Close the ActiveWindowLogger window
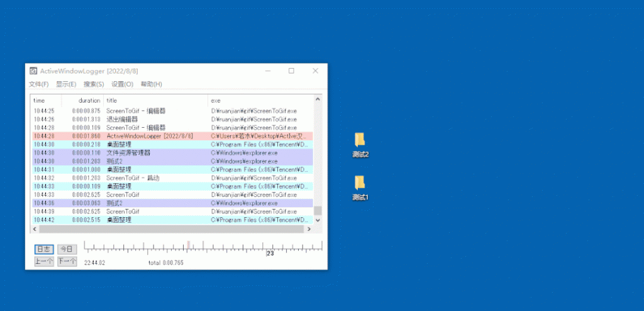The height and width of the screenshot is (311, 644). coord(315,71)
